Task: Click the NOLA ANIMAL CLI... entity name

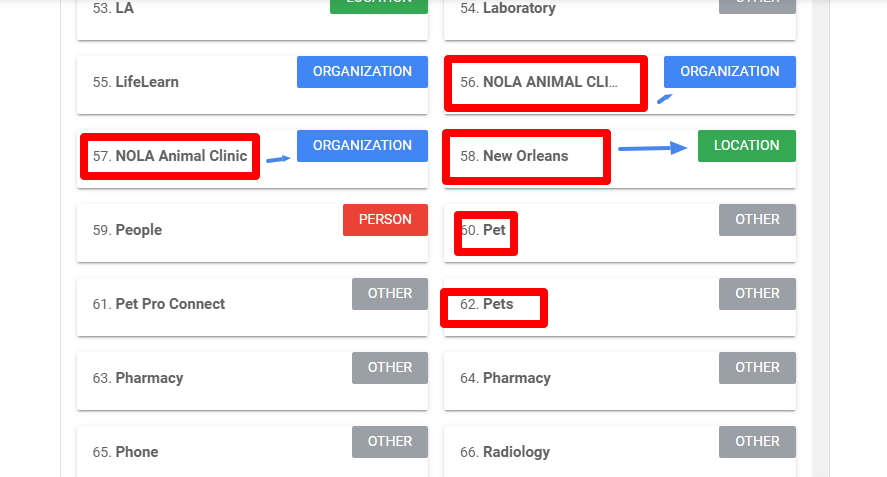Action: point(551,82)
